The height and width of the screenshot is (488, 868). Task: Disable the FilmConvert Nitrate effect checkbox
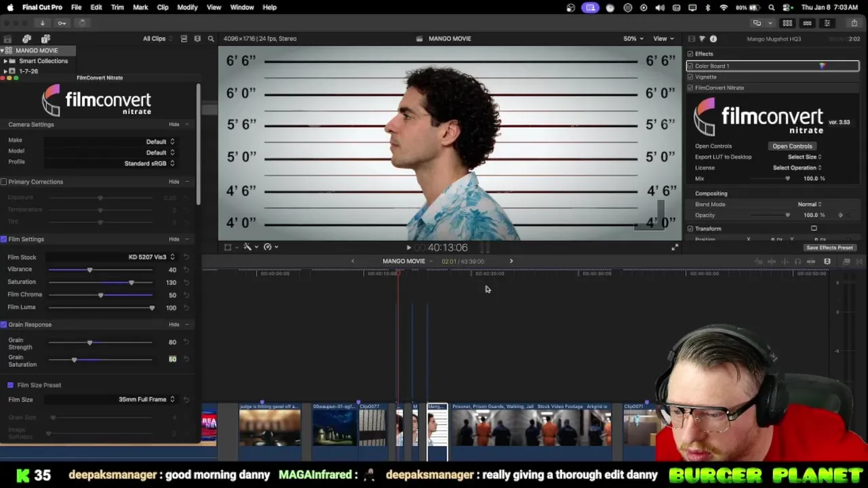pyautogui.click(x=690, y=87)
